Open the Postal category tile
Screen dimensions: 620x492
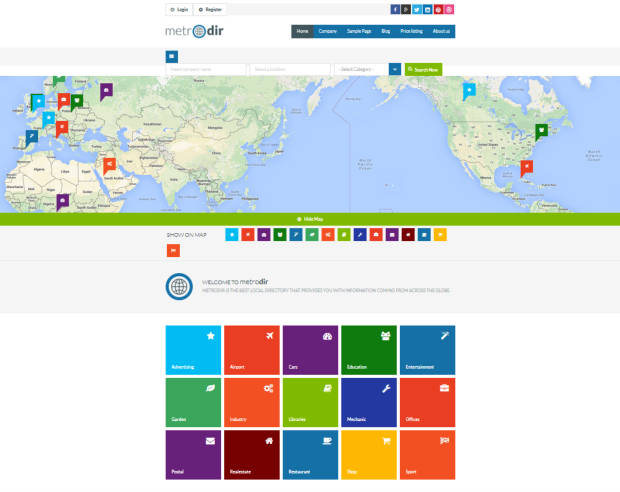[x=193, y=455]
